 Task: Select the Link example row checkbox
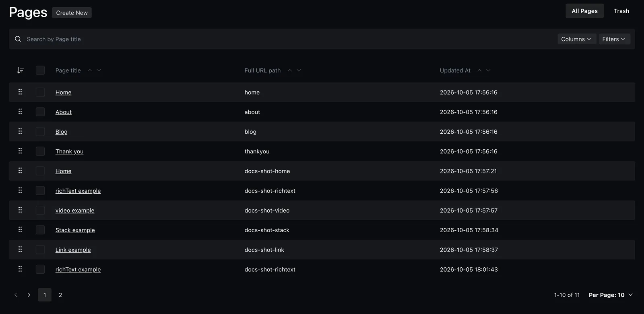tap(40, 250)
